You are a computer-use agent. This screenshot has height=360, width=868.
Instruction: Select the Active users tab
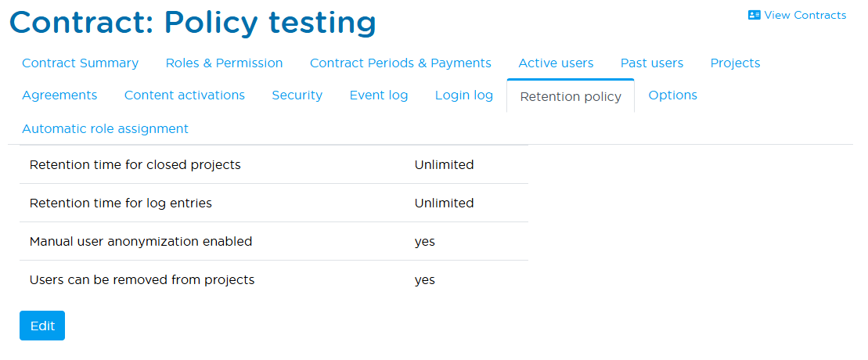pyautogui.click(x=556, y=63)
